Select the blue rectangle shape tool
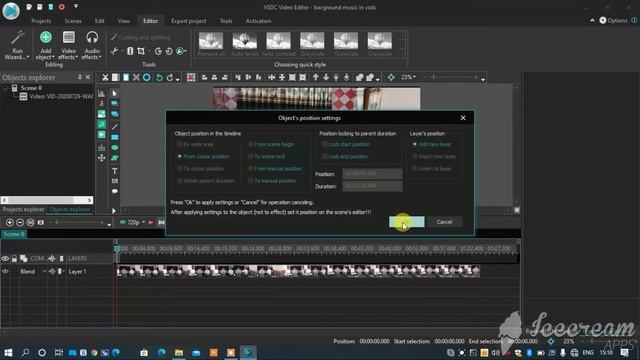640x360 pixels. tap(115, 138)
